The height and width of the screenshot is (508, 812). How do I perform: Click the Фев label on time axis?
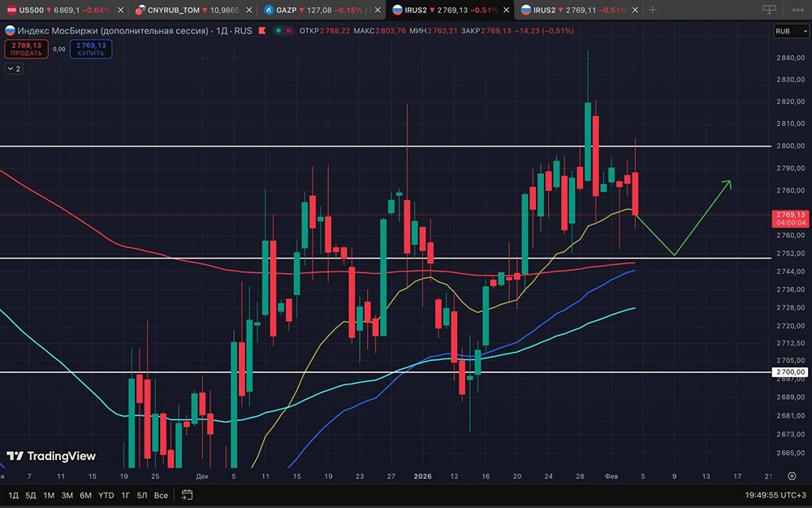point(611,475)
